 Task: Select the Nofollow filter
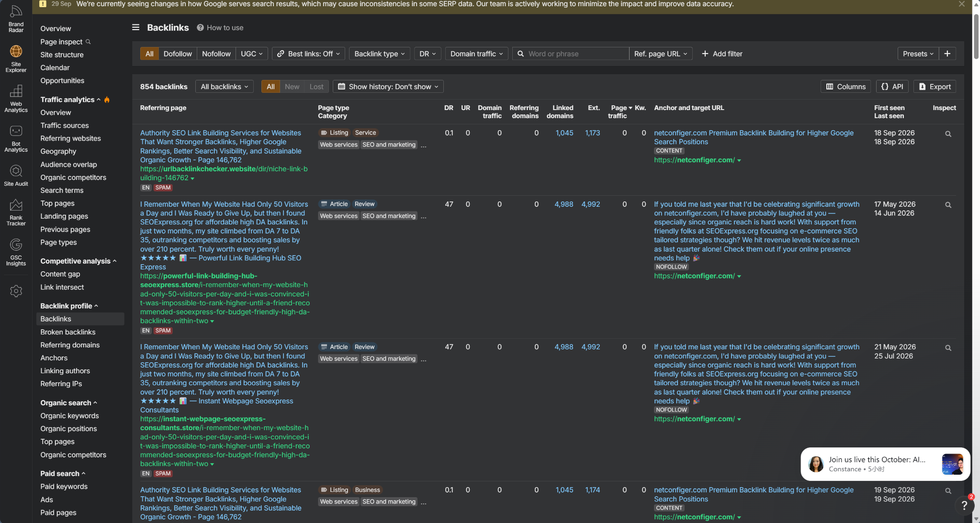tap(216, 54)
